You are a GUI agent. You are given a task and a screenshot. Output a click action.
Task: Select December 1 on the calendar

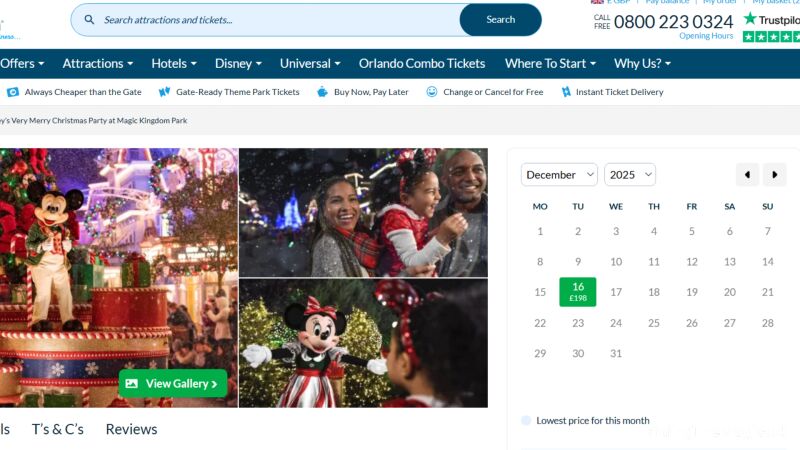click(x=540, y=231)
